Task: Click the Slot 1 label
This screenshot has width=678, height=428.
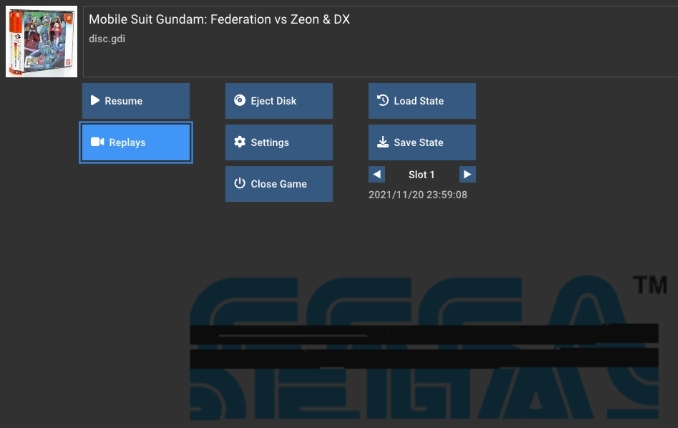Action: [x=422, y=175]
